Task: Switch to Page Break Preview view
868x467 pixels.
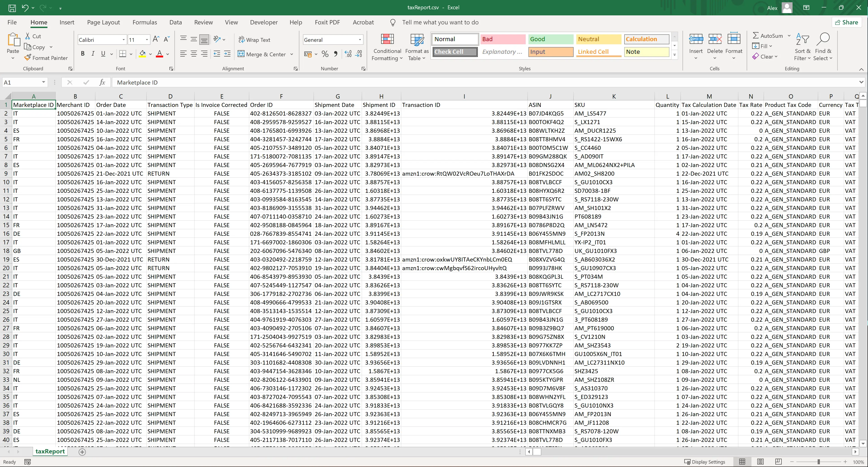Action: (x=778, y=462)
